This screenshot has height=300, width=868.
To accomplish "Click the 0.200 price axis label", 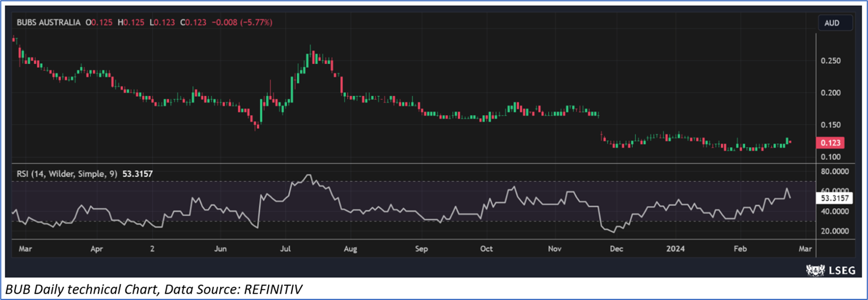I will pyautogui.click(x=832, y=93).
